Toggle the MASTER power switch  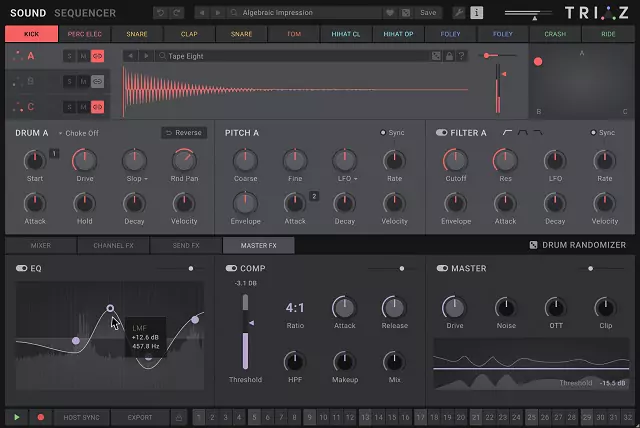(442, 268)
